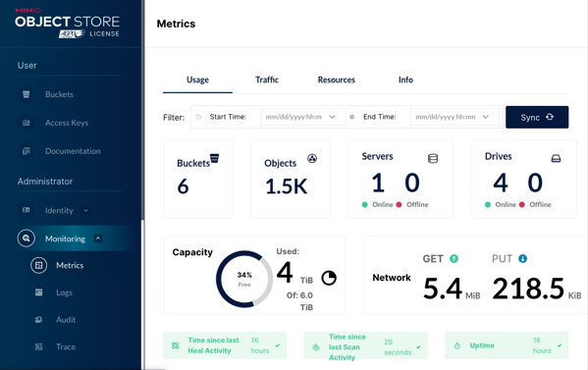Click the Time since last Heal Activity badge

(225, 345)
